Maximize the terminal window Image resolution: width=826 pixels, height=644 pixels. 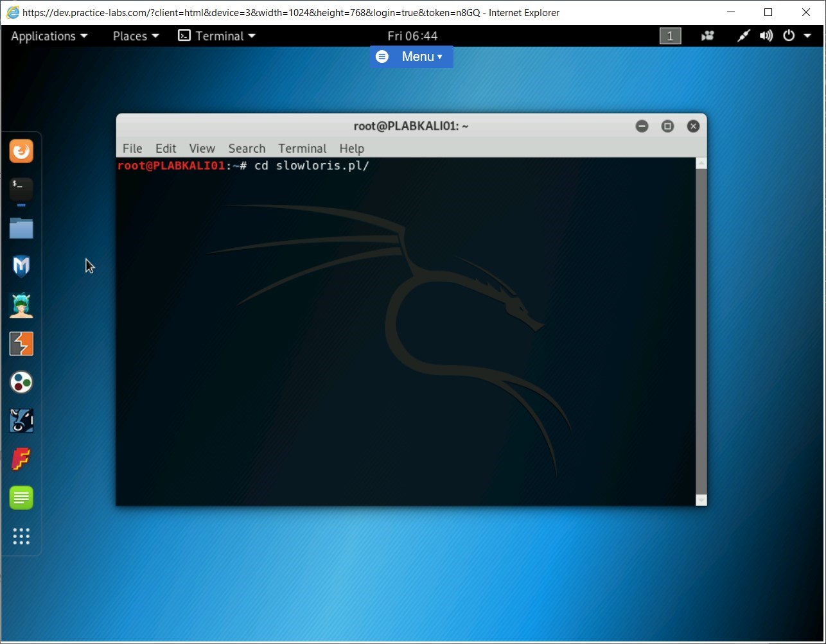click(667, 126)
